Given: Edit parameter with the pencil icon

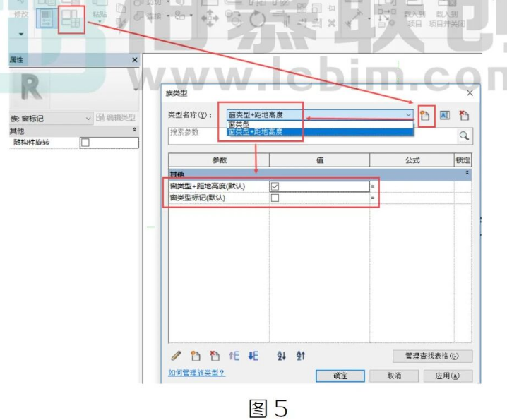Looking at the screenshot, I should [x=176, y=356].
